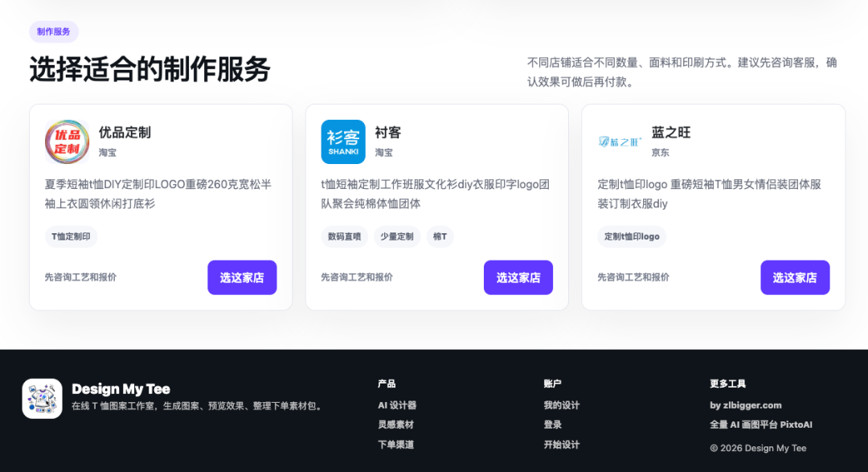Click the 优品定制 shop name
The image size is (868, 472).
pos(125,133)
